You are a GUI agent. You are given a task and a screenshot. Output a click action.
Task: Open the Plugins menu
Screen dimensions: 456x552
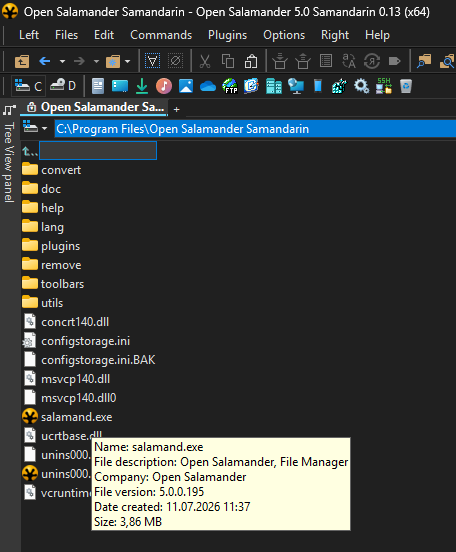click(x=227, y=35)
